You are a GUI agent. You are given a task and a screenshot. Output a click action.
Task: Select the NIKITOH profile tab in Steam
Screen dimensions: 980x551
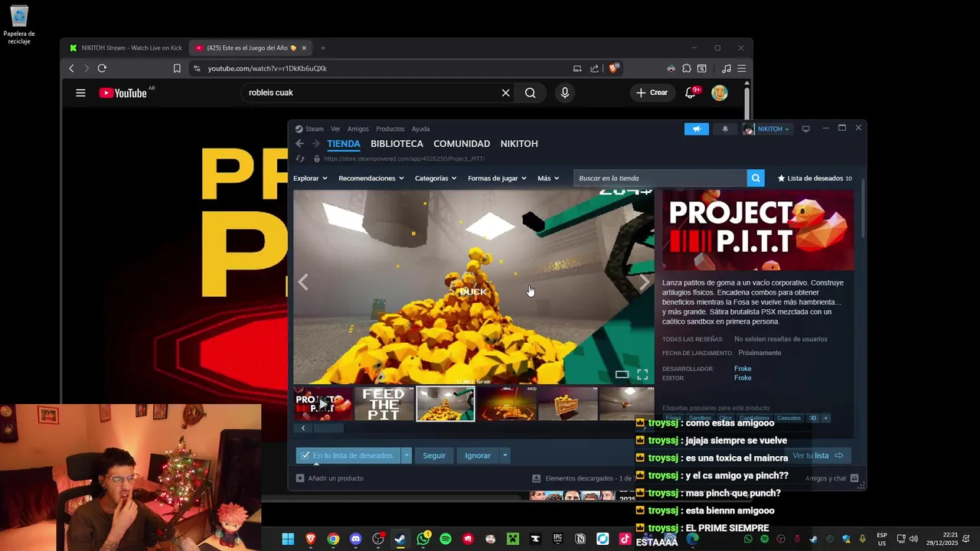tap(519, 143)
